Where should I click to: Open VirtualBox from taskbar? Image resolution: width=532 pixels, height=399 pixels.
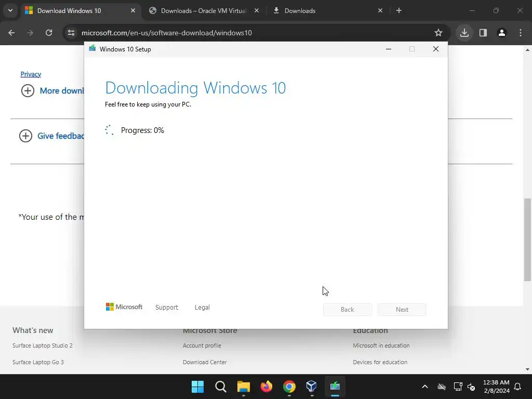point(312,387)
